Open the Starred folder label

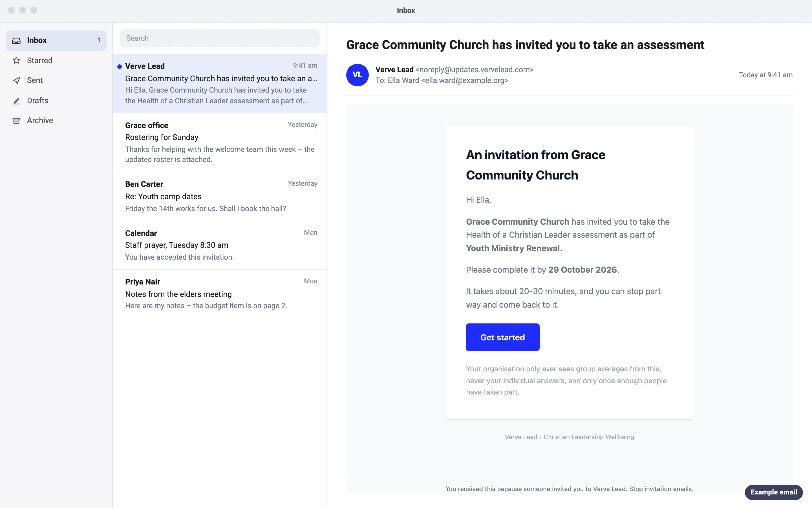[x=39, y=60]
